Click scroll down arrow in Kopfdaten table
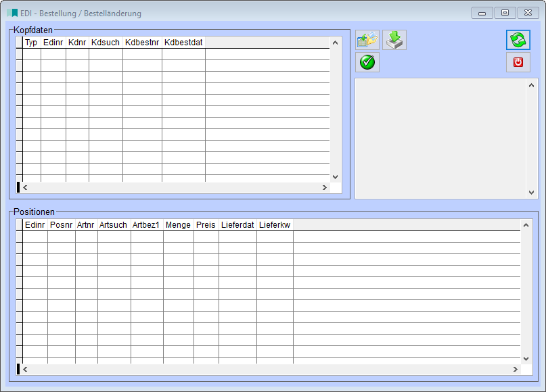Viewport: 546px width, 392px height. tap(335, 176)
